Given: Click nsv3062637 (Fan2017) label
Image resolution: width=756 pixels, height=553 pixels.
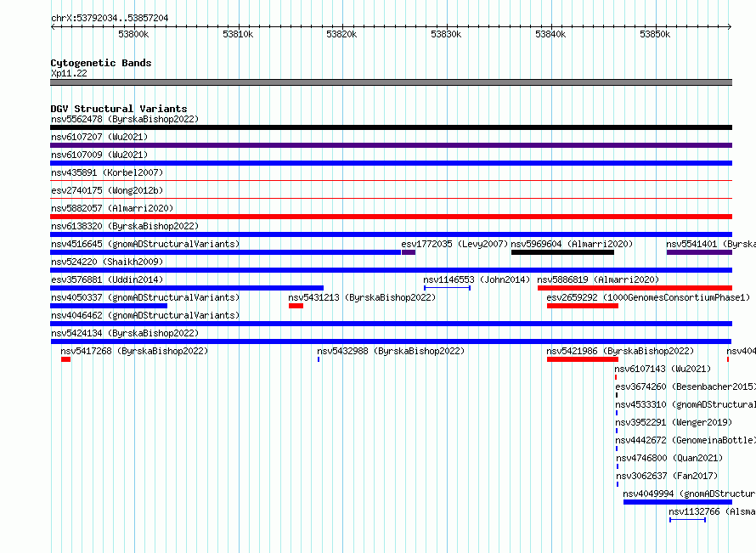Looking at the screenshot, I should point(668,476).
